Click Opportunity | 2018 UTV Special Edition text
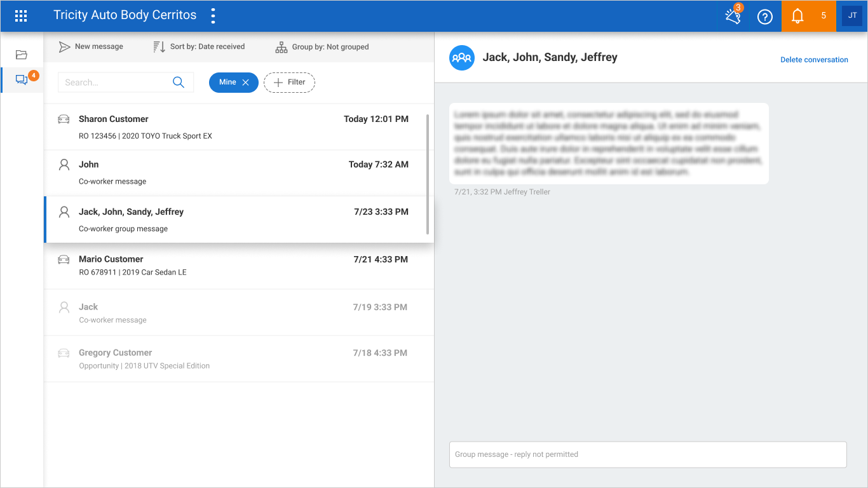The image size is (868, 488). coord(144,366)
